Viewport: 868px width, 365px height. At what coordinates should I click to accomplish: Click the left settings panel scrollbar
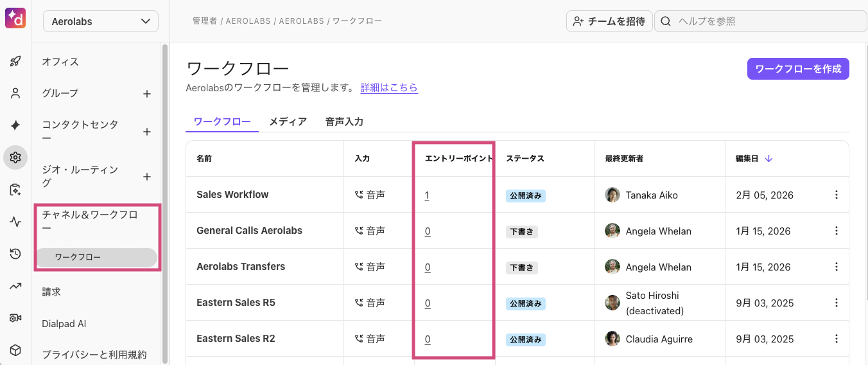tap(165, 203)
